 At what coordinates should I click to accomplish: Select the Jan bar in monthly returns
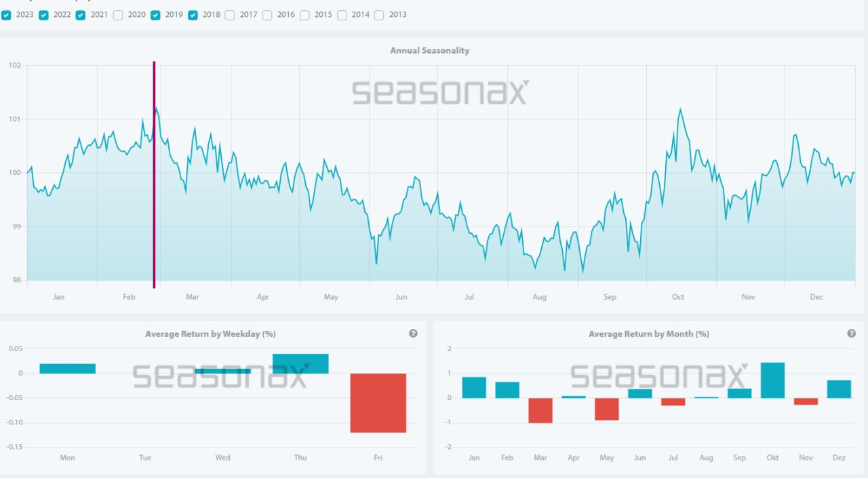(x=474, y=388)
